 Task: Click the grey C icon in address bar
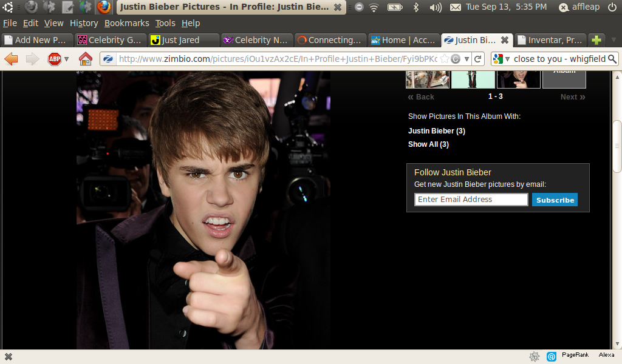pos(456,59)
